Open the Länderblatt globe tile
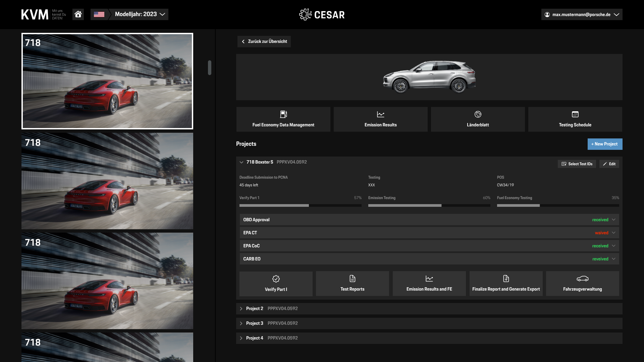The height and width of the screenshot is (362, 644). pyautogui.click(x=478, y=119)
